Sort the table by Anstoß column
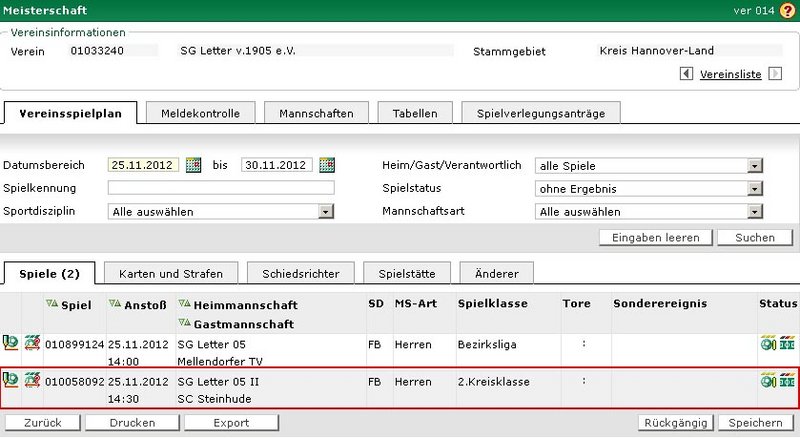 pos(138,304)
